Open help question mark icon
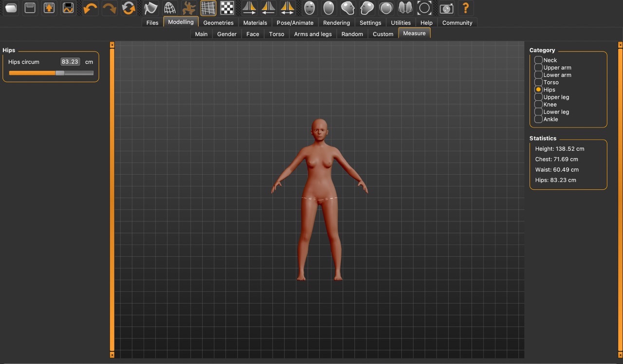Image resolution: width=623 pixels, height=364 pixels. tap(466, 8)
